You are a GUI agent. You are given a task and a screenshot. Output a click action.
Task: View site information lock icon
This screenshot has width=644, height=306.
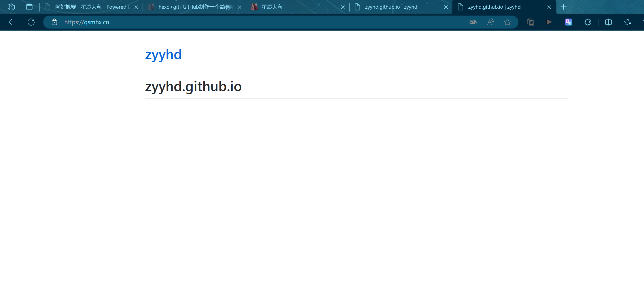[54, 22]
